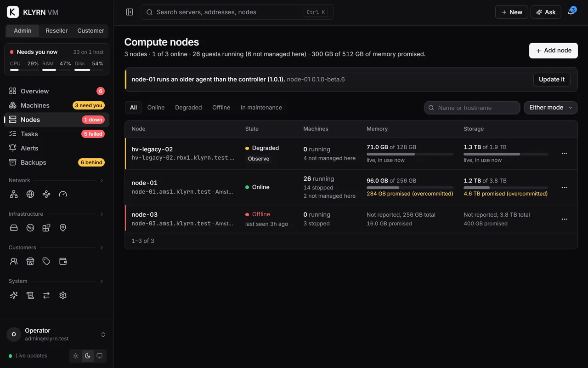
Task: Expand the Network section chevron
Action: coord(102,180)
